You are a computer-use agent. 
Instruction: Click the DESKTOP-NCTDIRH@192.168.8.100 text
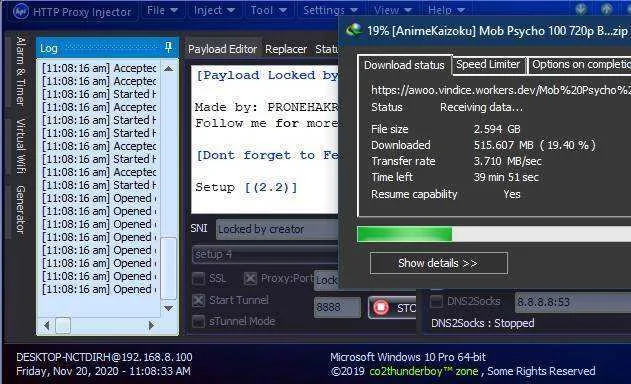[x=104, y=357]
